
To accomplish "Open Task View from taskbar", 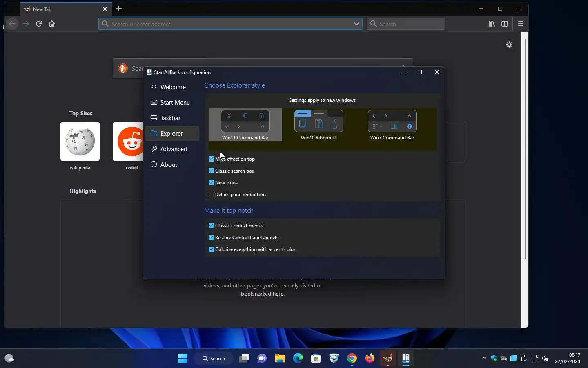I will 244,359.
